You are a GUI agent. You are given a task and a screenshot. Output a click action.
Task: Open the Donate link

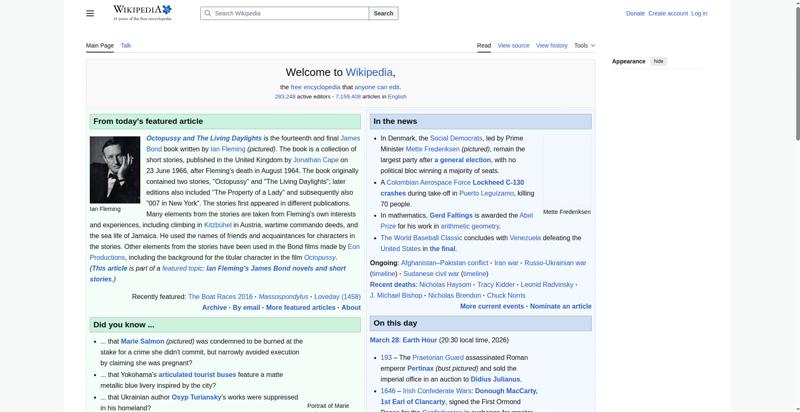point(635,13)
